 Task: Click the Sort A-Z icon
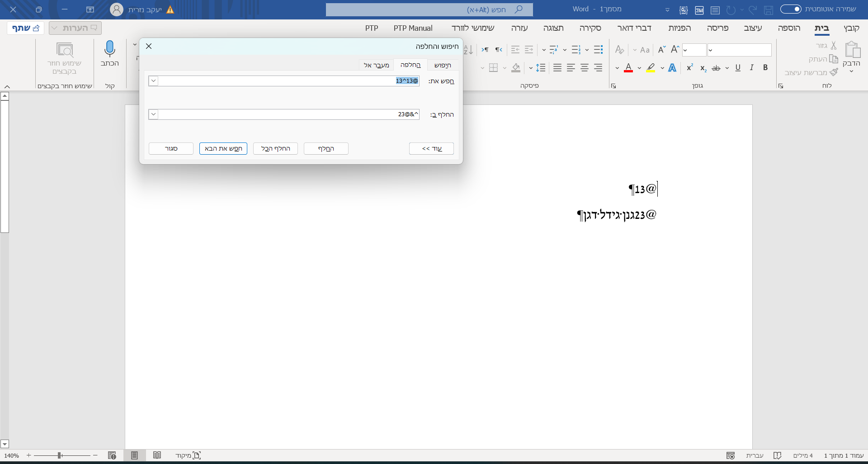468,50
